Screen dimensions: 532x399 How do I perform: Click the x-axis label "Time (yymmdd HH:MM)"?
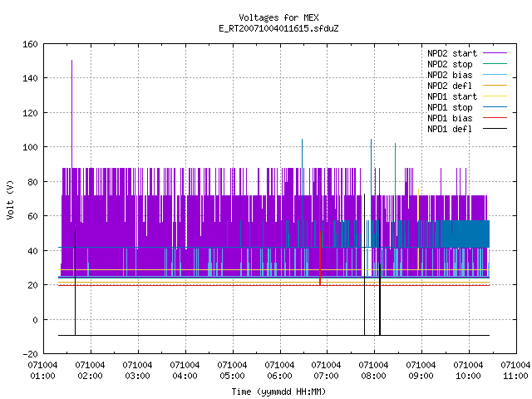point(278,392)
